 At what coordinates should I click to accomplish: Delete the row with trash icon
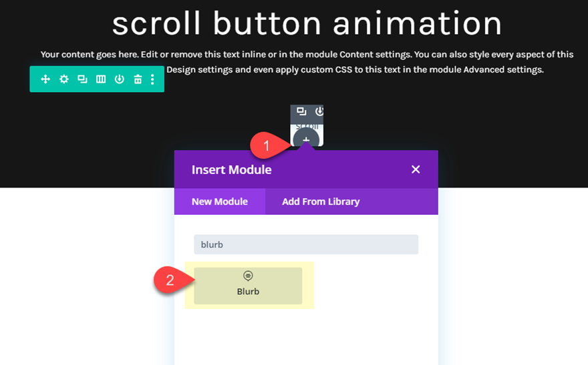pos(138,79)
